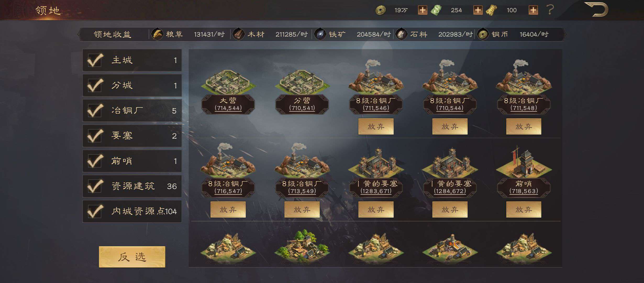Toggle the 资源建筑 filter checkbox
The image size is (644, 283).
pyautogui.click(x=95, y=186)
